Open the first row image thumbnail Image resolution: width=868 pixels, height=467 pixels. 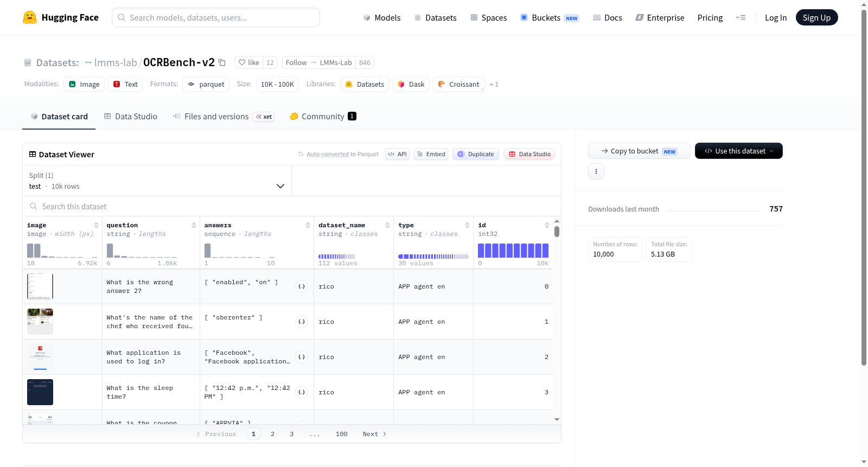coord(40,286)
